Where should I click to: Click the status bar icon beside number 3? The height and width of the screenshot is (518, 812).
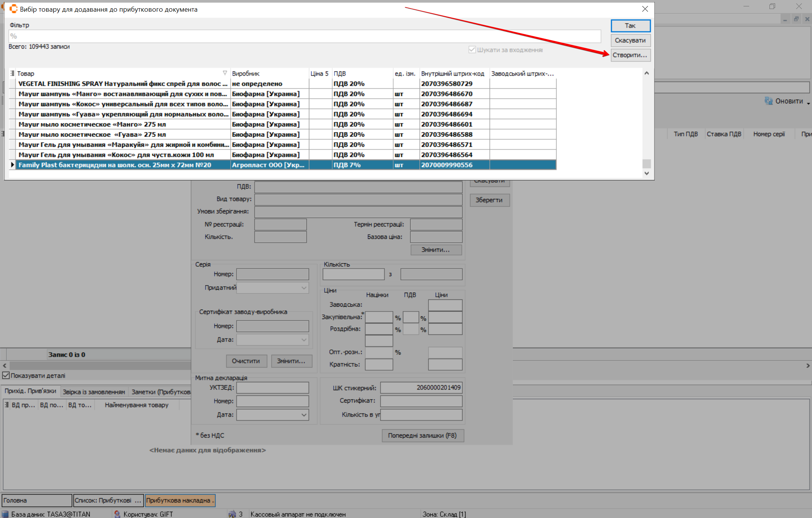click(x=232, y=514)
